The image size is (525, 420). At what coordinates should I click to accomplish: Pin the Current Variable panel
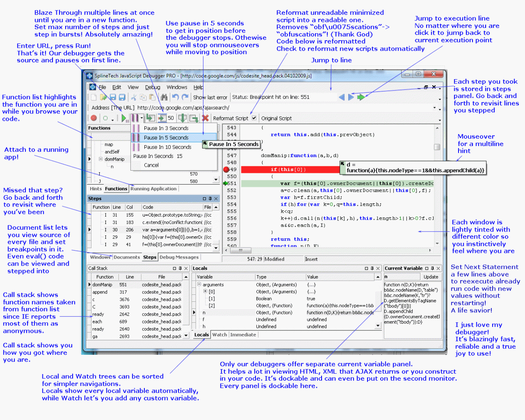(432, 268)
